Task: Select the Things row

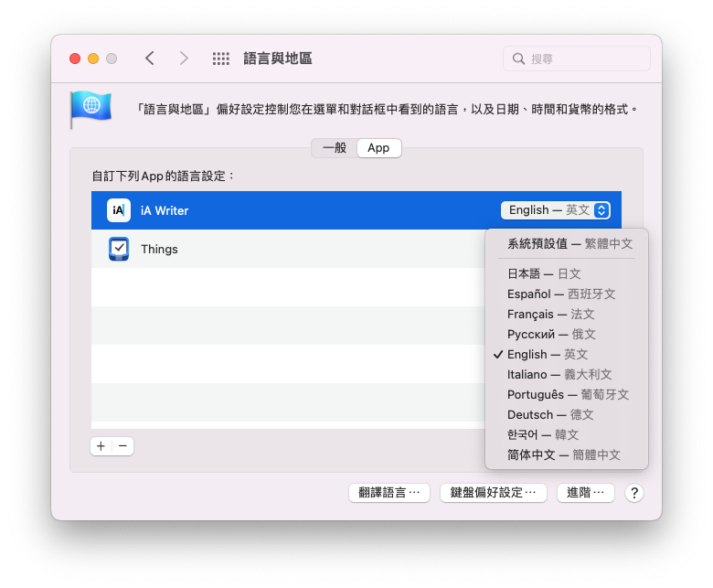Action: 288,249
